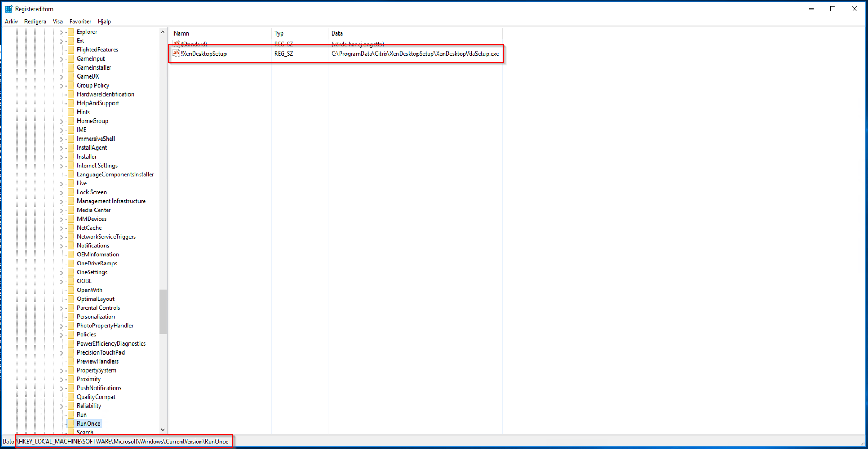Click the tree scrollbar down arrow

pos(163,430)
